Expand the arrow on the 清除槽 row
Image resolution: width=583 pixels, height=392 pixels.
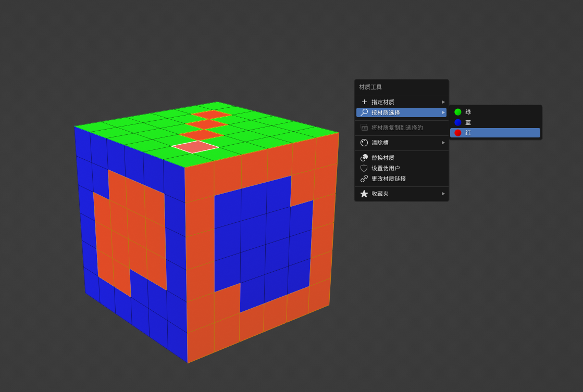pos(443,143)
